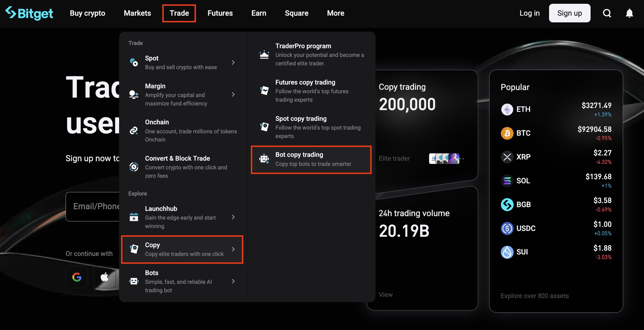644x330 pixels.
Task: Open the Markets menu
Action: tap(137, 13)
